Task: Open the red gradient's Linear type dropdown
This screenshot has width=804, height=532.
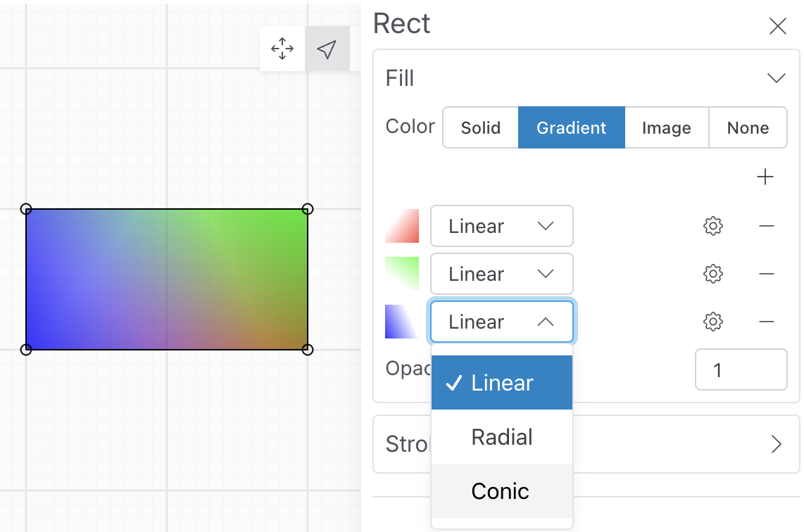Action: 501,226
